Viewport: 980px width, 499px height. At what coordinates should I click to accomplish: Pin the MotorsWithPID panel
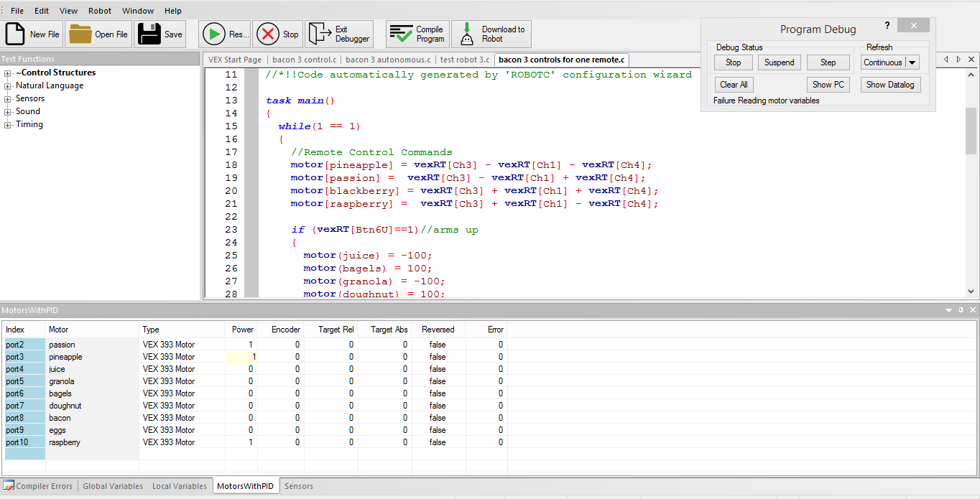point(961,310)
